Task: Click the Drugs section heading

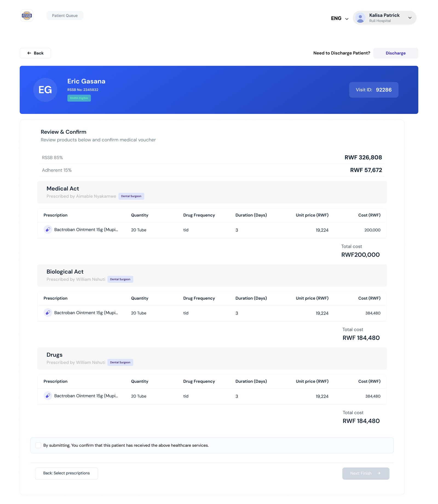Action: tap(54, 355)
